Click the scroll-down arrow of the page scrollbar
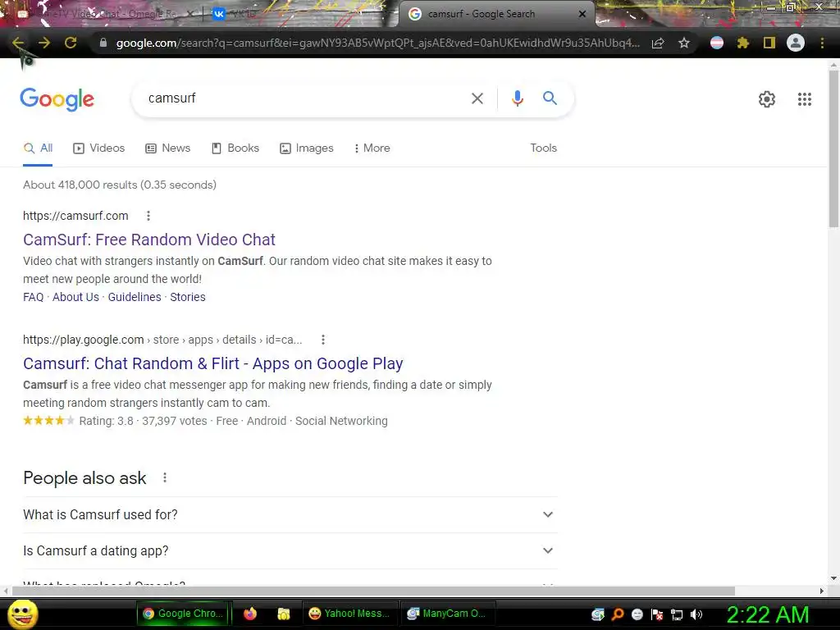Viewport: 840px width, 630px height. pyautogui.click(x=833, y=578)
